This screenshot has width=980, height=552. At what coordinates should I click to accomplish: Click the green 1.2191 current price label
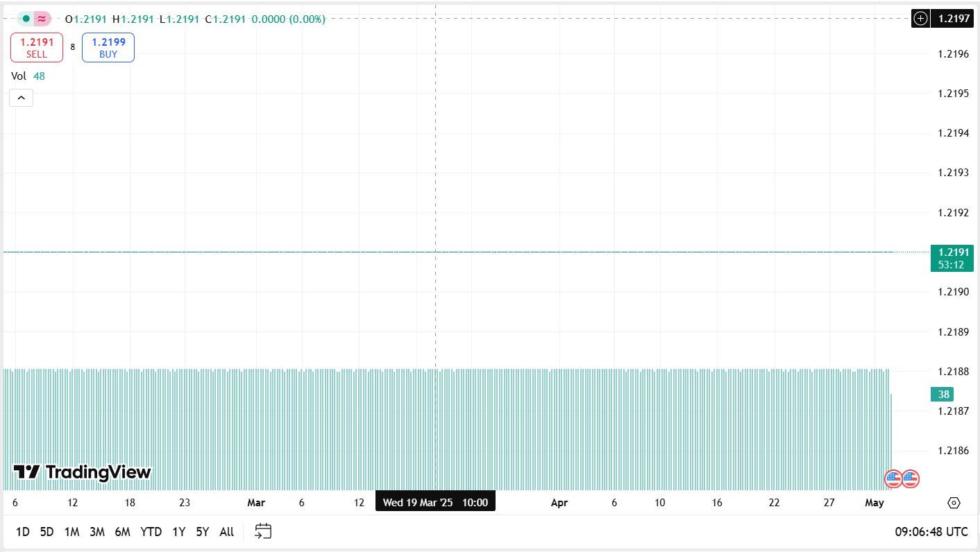[952, 258]
